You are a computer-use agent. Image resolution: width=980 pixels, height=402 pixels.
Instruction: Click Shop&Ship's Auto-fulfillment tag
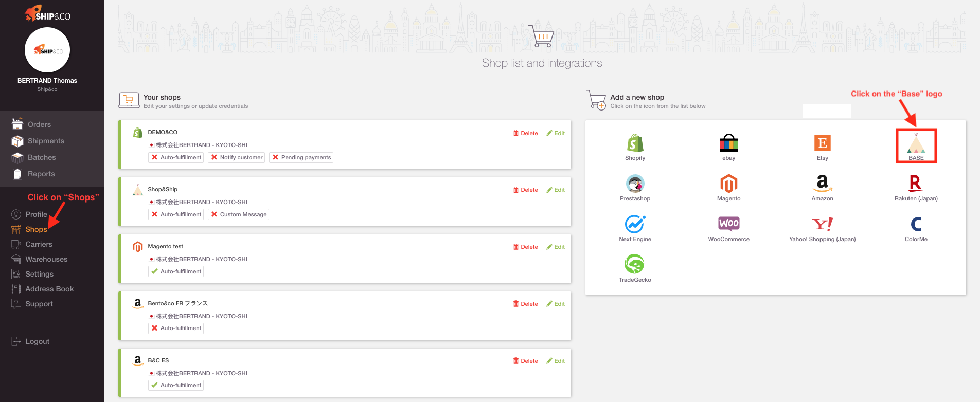176,214
